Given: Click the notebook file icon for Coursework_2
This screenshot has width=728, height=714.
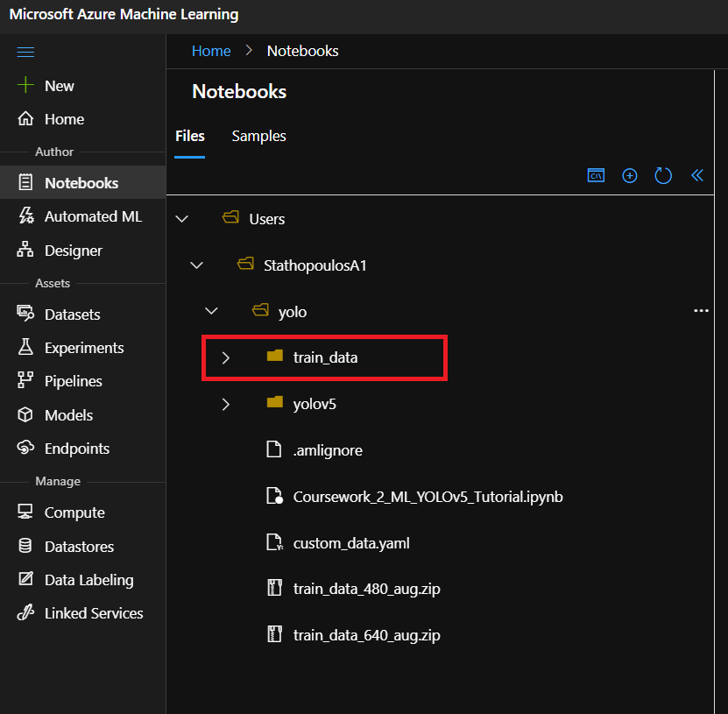Looking at the screenshot, I should 274,496.
